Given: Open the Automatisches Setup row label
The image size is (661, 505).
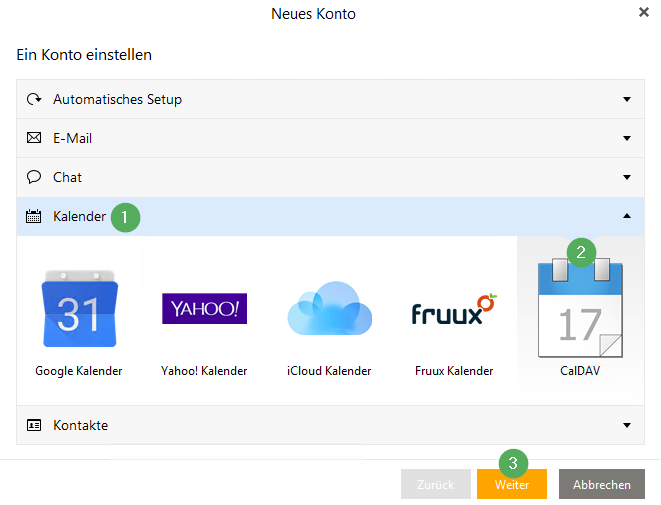Looking at the screenshot, I should pos(117,99).
